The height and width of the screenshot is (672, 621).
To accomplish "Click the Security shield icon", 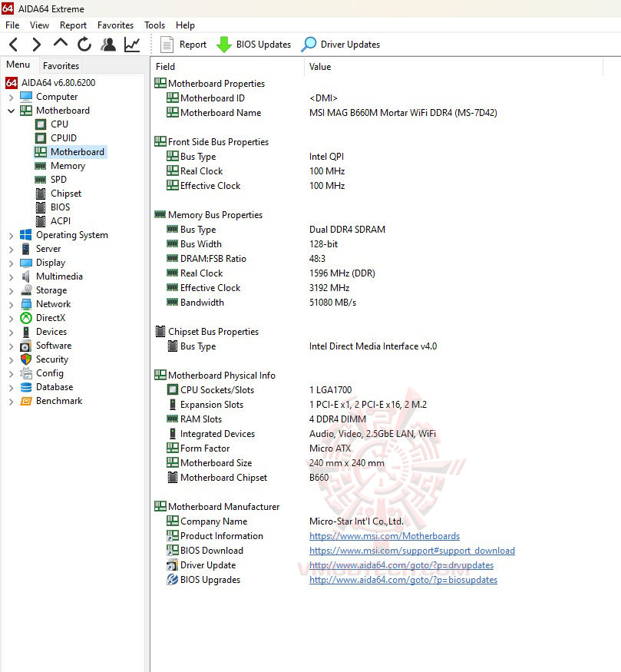I will point(26,359).
